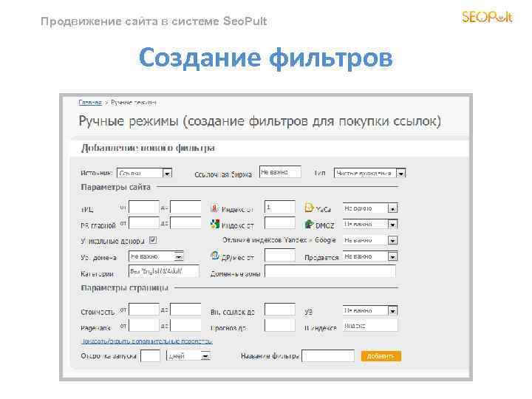Click the Google Индекс от field

click(280, 223)
